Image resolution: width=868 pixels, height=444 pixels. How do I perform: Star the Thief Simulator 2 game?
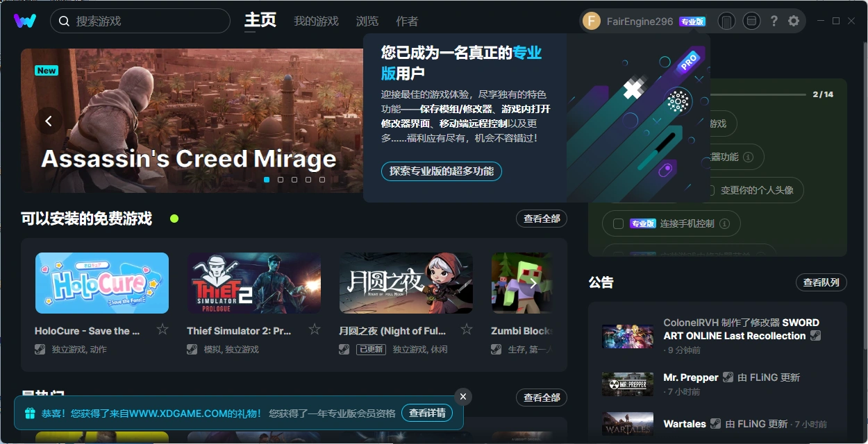(x=315, y=330)
